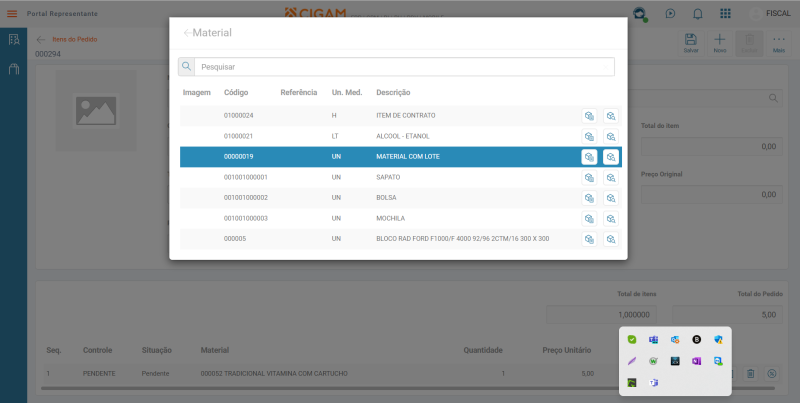Open the hamburger menu at top left
This screenshot has width=800, height=403.
coord(12,14)
